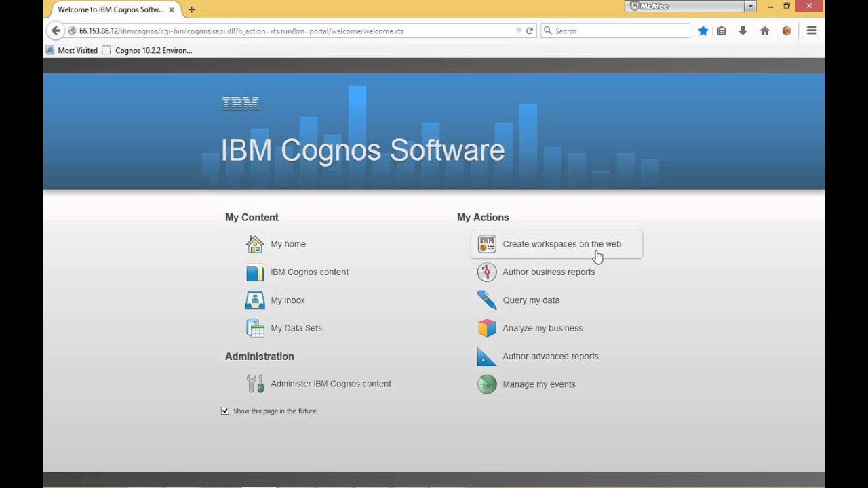Click the Administer wrench icon
Image resolution: width=868 pixels, height=488 pixels.
[x=255, y=384]
